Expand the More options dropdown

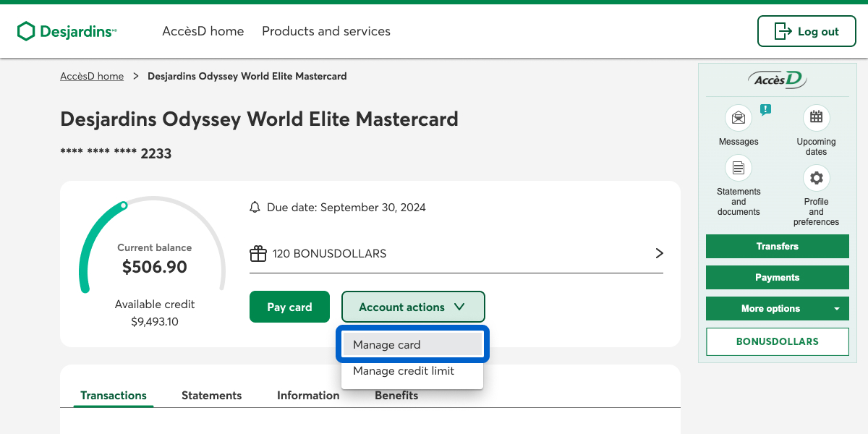tap(777, 308)
